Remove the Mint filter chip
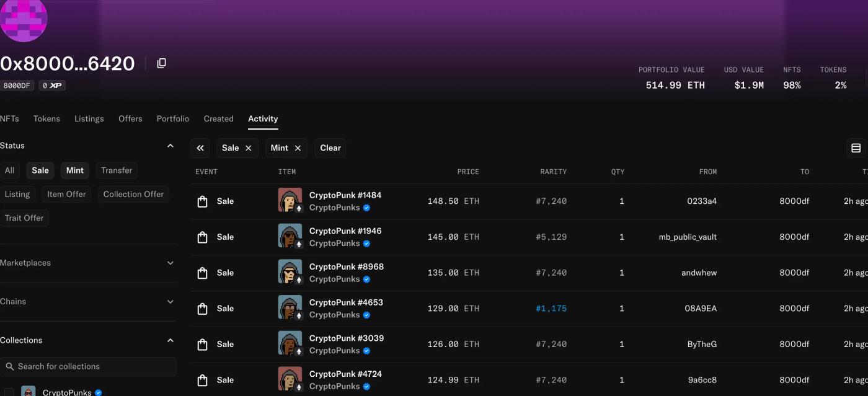 coord(298,148)
